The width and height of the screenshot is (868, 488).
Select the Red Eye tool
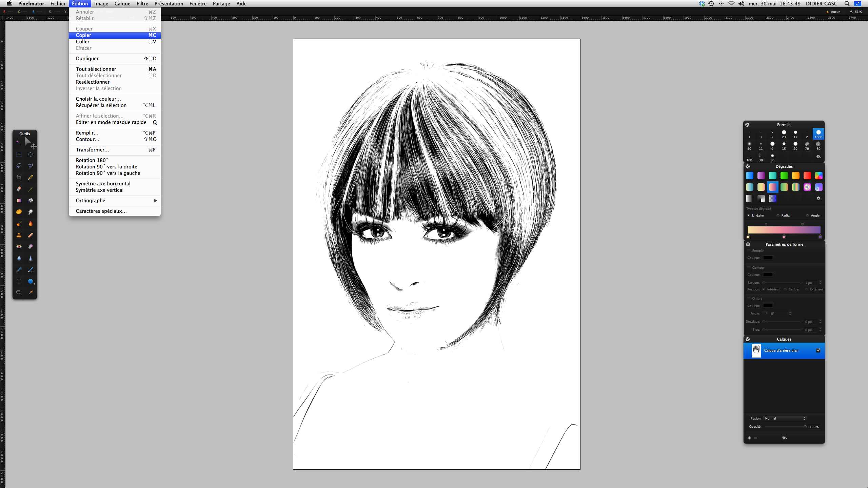coord(19,247)
